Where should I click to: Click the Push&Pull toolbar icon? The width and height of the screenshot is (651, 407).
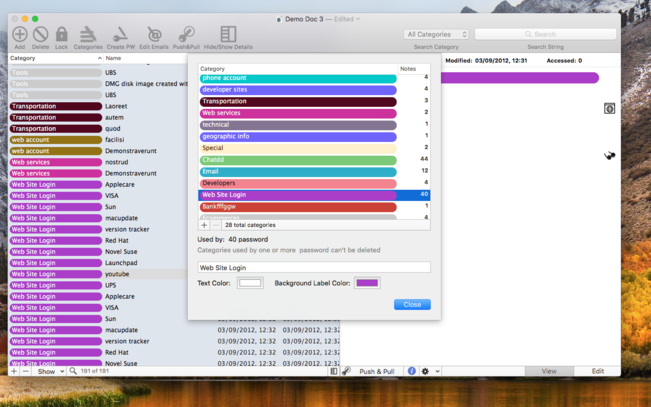point(186,34)
